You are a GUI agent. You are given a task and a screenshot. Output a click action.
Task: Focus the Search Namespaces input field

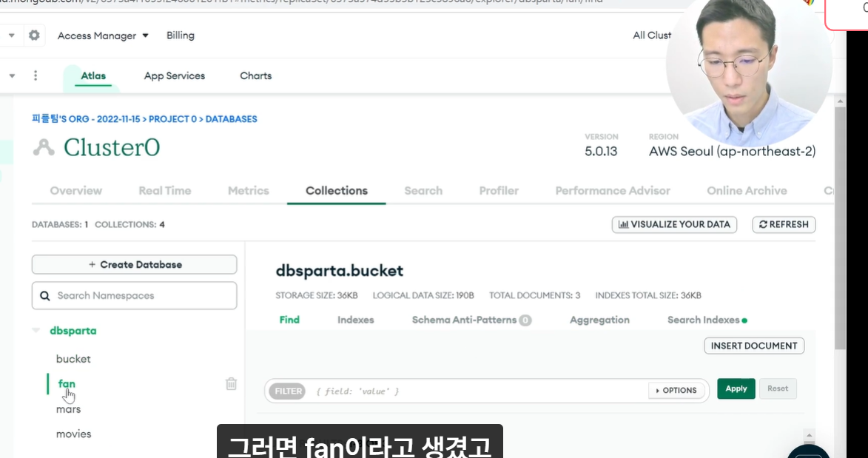pos(135,296)
